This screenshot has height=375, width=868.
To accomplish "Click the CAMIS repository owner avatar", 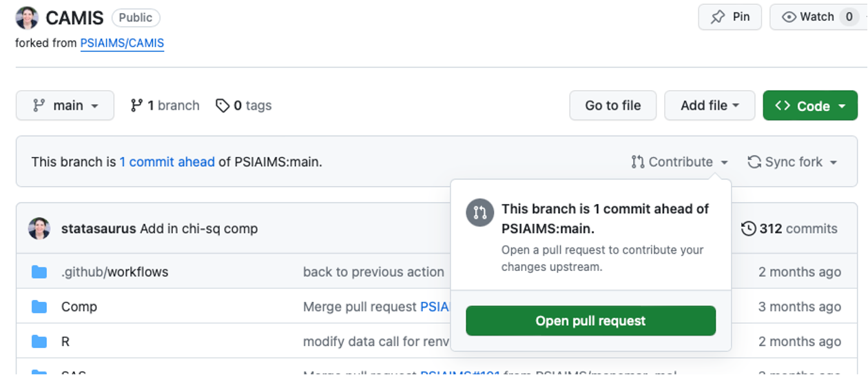I will click(26, 18).
